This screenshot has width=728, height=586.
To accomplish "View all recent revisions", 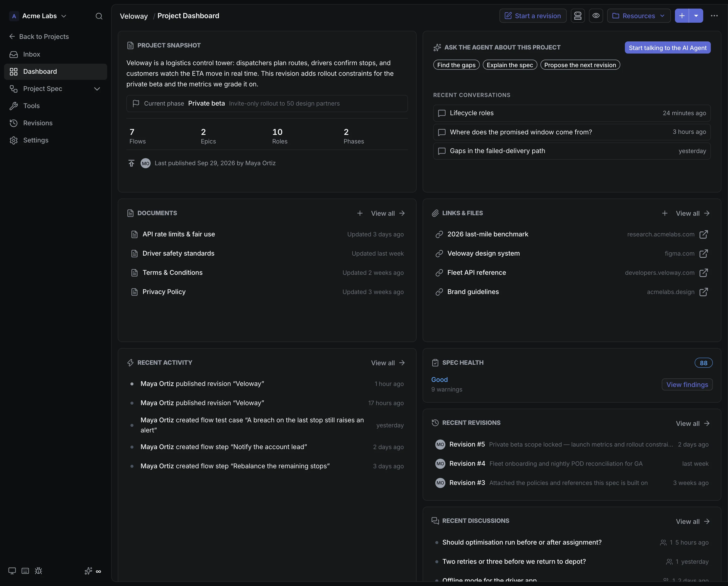I will [693, 424].
